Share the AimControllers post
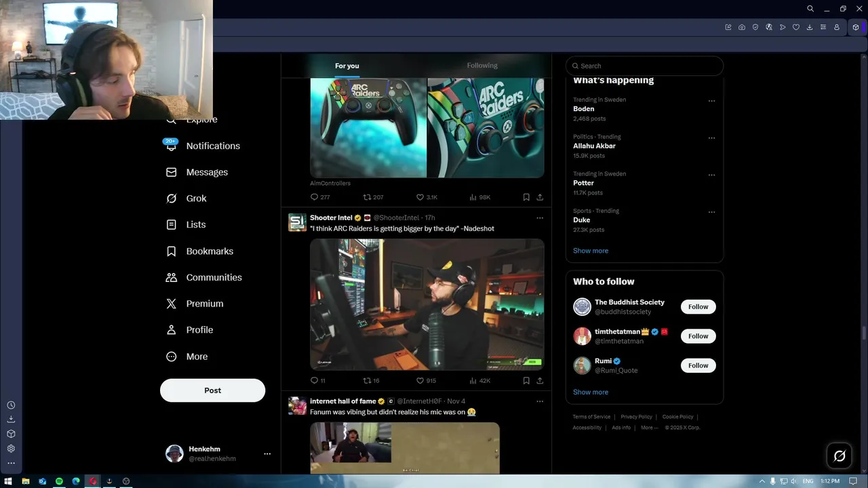The width and height of the screenshot is (868, 488). pyautogui.click(x=540, y=197)
